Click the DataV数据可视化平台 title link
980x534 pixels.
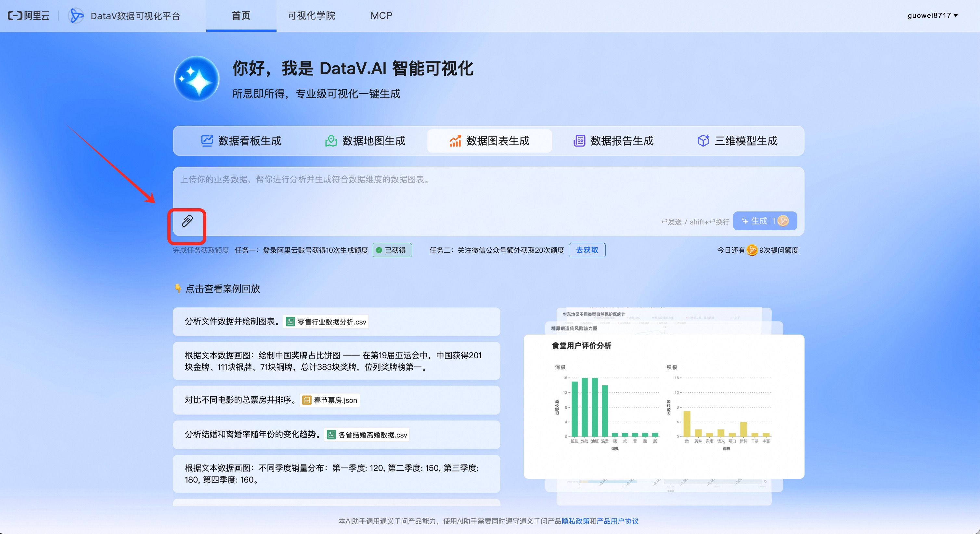tap(135, 16)
